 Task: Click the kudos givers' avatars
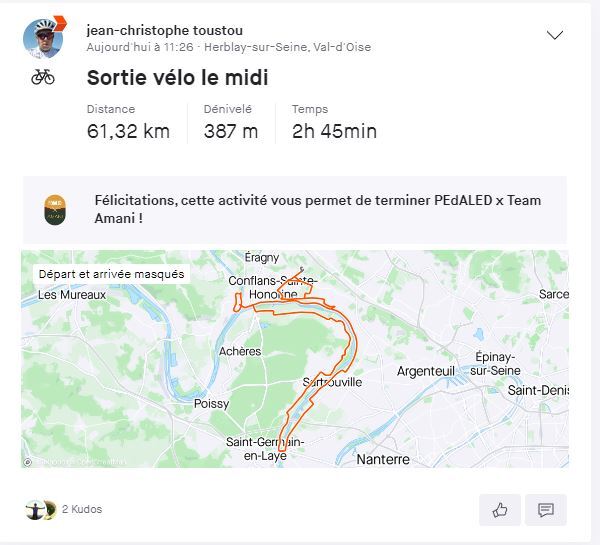[x=41, y=510]
